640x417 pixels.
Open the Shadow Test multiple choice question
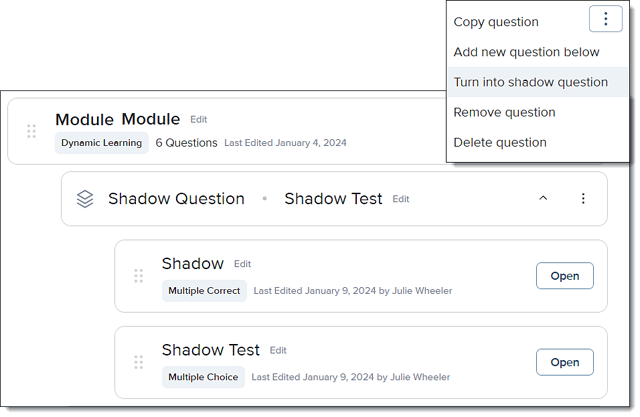point(564,362)
